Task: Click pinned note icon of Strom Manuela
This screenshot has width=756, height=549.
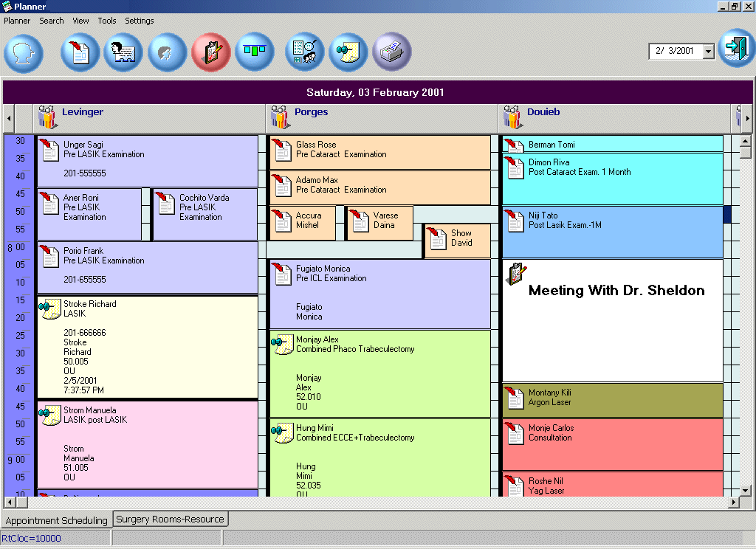Action: (x=49, y=415)
